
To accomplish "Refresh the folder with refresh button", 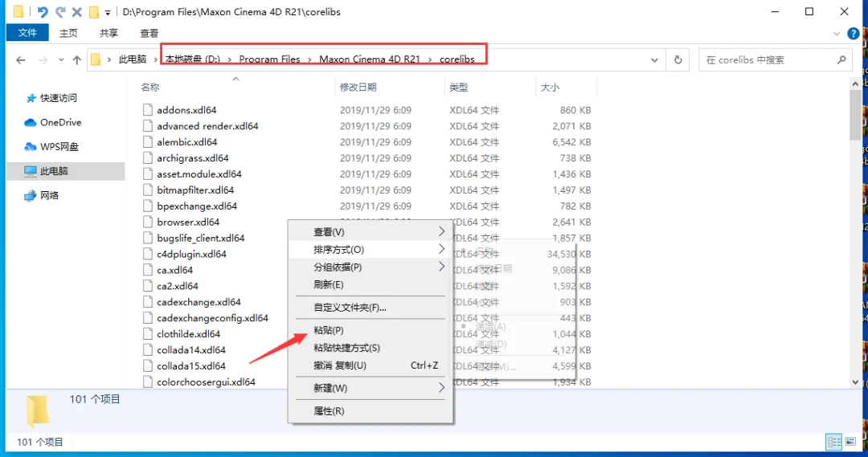I will point(678,59).
